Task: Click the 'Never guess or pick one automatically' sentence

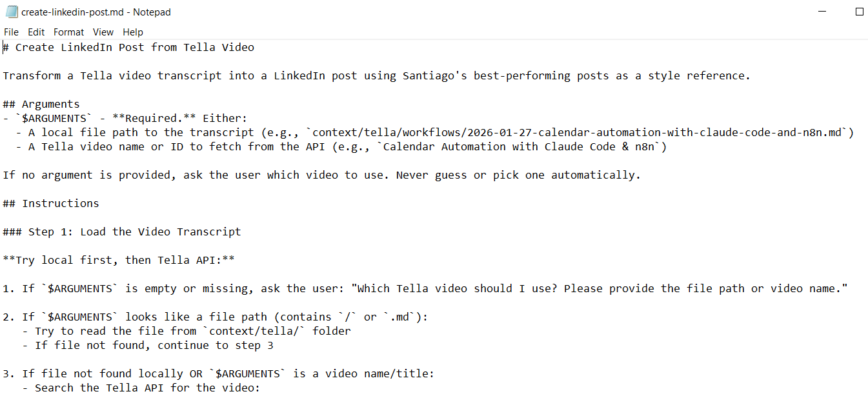Action: click(518, 175)
